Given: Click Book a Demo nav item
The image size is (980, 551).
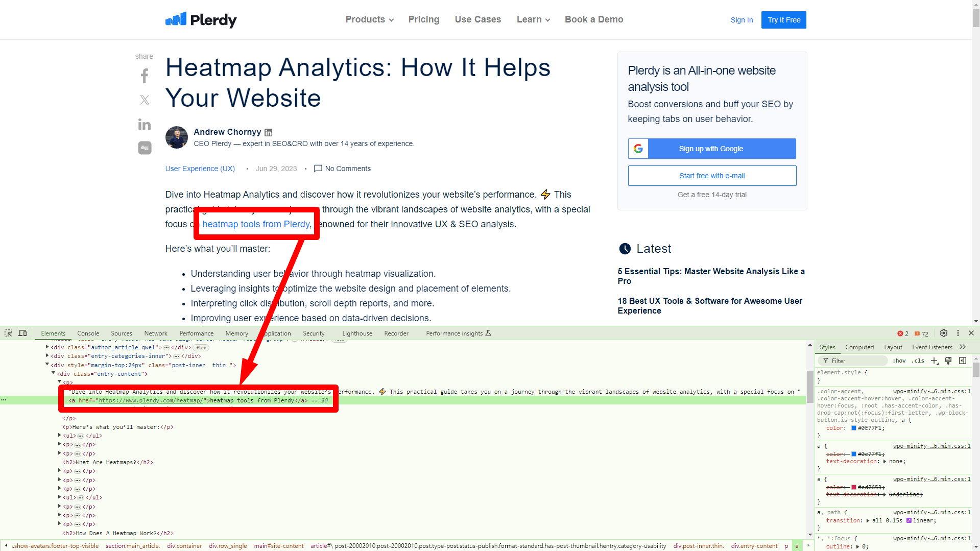Looking at the screenshot, I should pos(594,19).
